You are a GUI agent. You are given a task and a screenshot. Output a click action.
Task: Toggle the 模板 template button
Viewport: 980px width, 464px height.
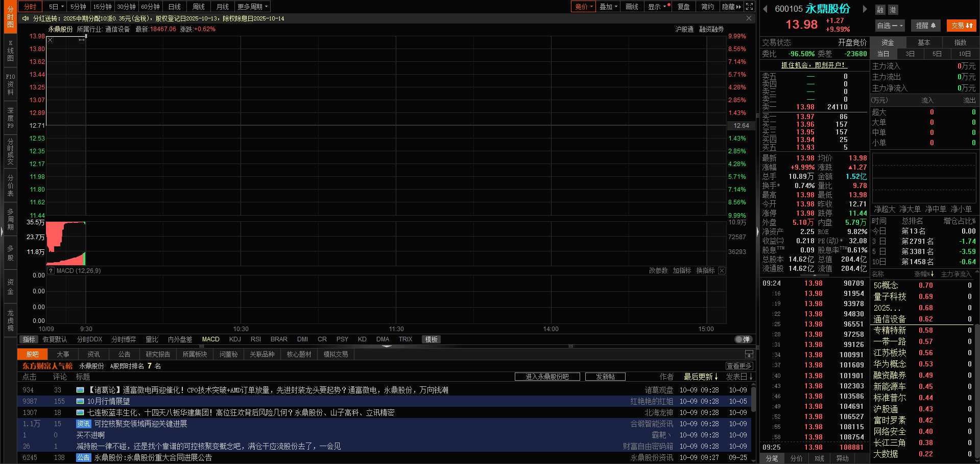point(432,339)
